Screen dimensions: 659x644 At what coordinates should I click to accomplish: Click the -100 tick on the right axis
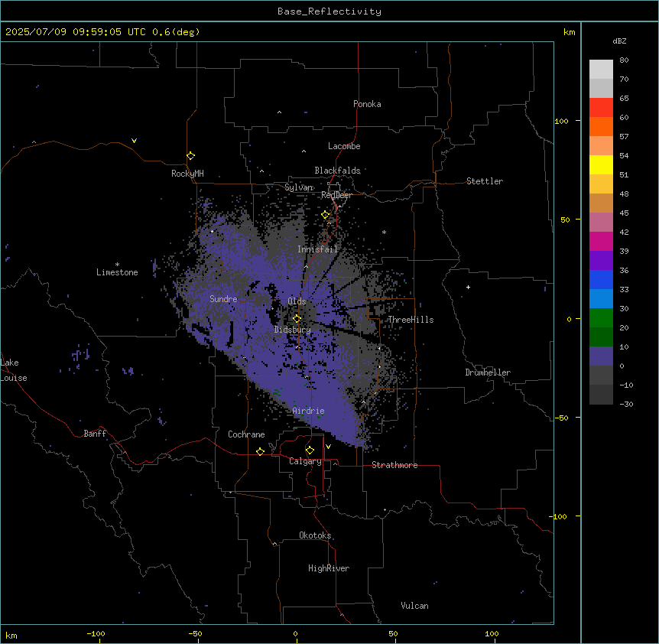click(559, 516)
